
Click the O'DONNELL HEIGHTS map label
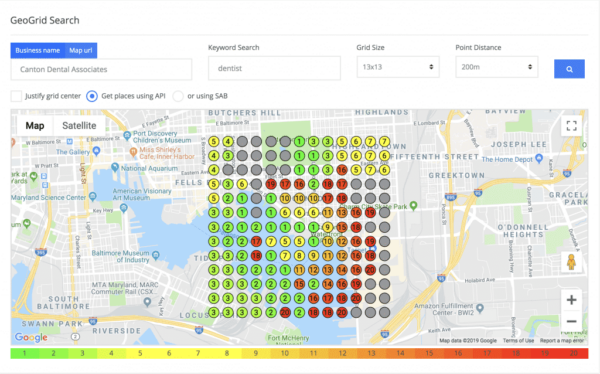point(523,231)
